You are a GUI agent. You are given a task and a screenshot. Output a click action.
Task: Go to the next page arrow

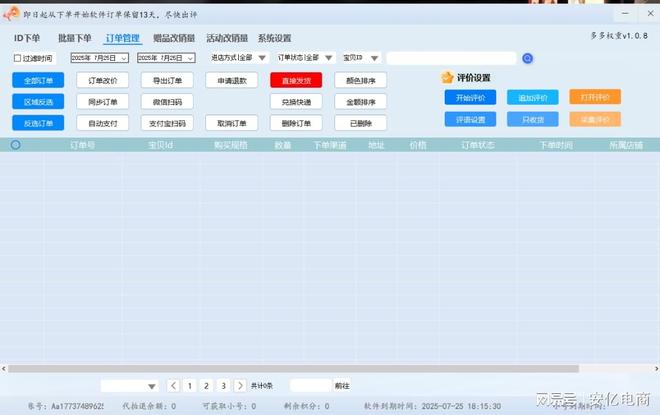[x=240, y=385]
